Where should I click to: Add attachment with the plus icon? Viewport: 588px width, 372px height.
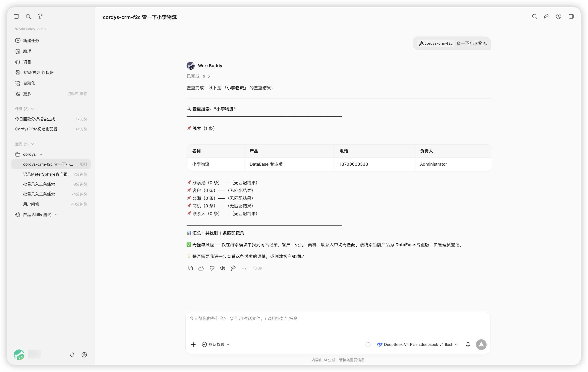coord(193,344)
